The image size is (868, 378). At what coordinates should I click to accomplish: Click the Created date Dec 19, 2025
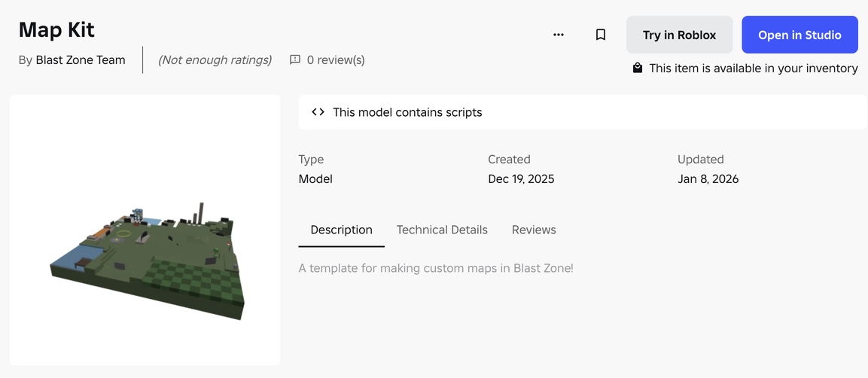pos(521,179)
